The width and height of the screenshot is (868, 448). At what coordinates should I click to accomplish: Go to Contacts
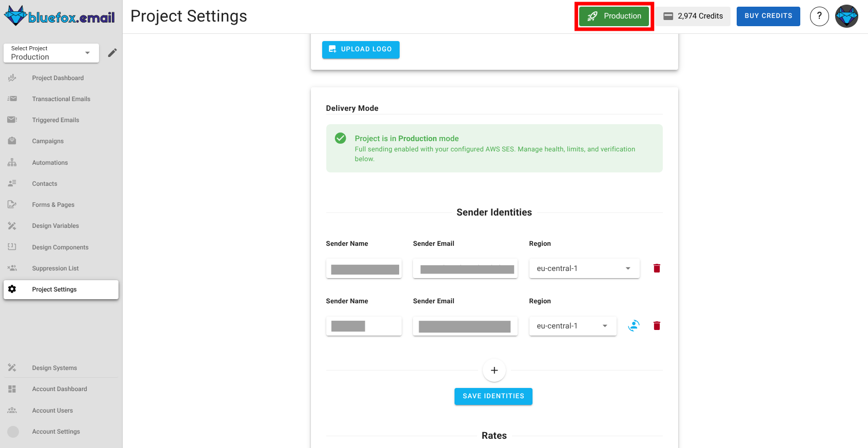tap(45, 184)
